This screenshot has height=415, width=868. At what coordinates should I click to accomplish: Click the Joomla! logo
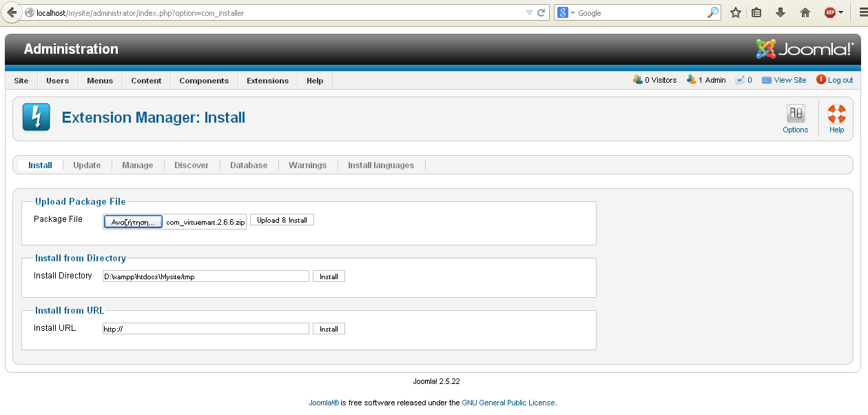(805, 49)
